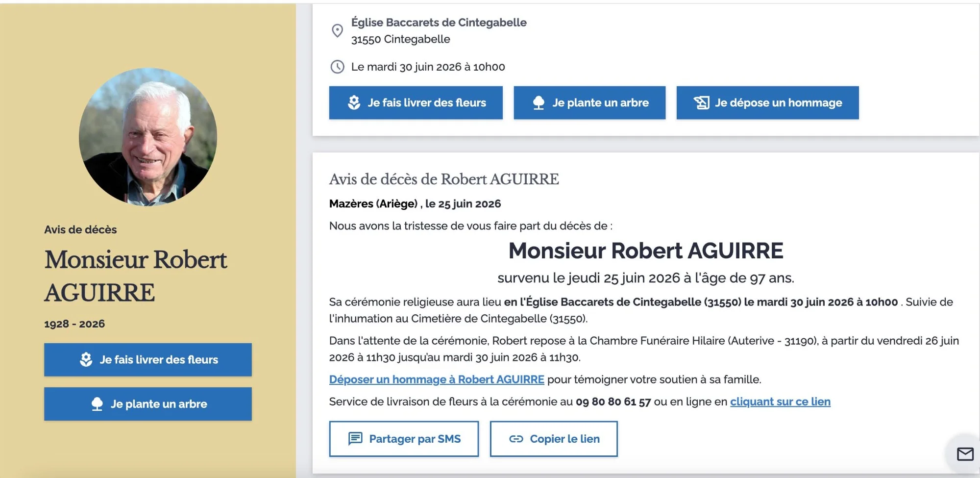Click top 'Je fais livrer des fleurs' label
This screenshot has height=478, width=980.
pyautogui.click(x=427, y=102)
